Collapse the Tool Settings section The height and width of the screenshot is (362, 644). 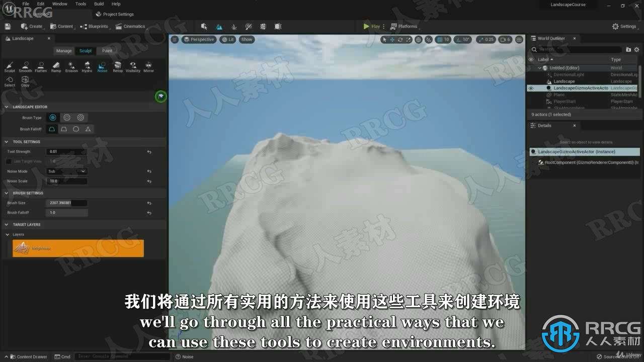tap(7, 142)
